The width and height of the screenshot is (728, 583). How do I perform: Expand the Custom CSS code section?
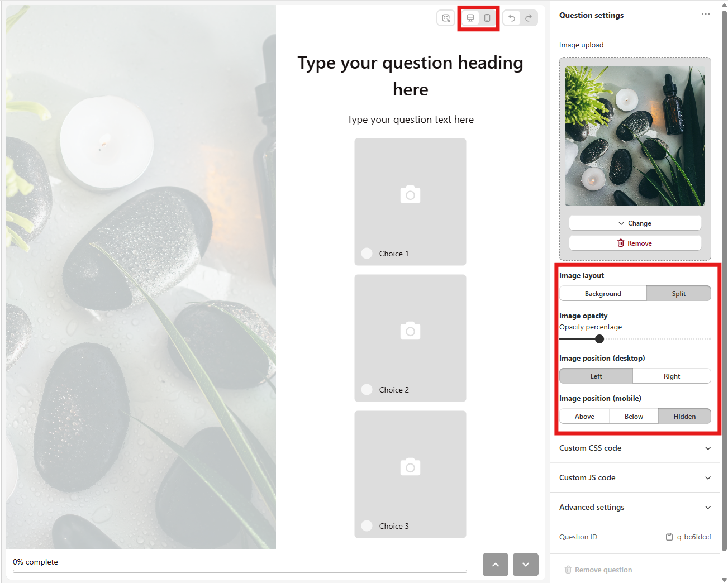click(635, 448)
